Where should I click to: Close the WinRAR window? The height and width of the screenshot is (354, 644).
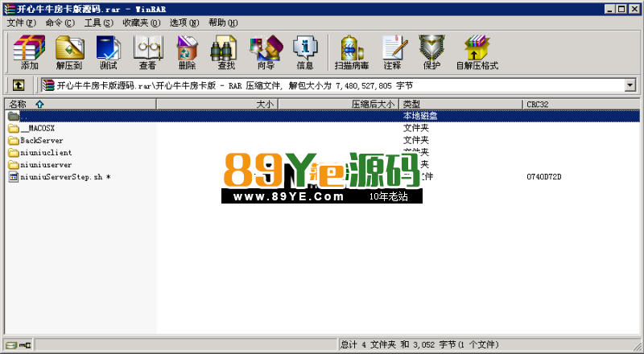pyautogui.click(x=634, y=9)
